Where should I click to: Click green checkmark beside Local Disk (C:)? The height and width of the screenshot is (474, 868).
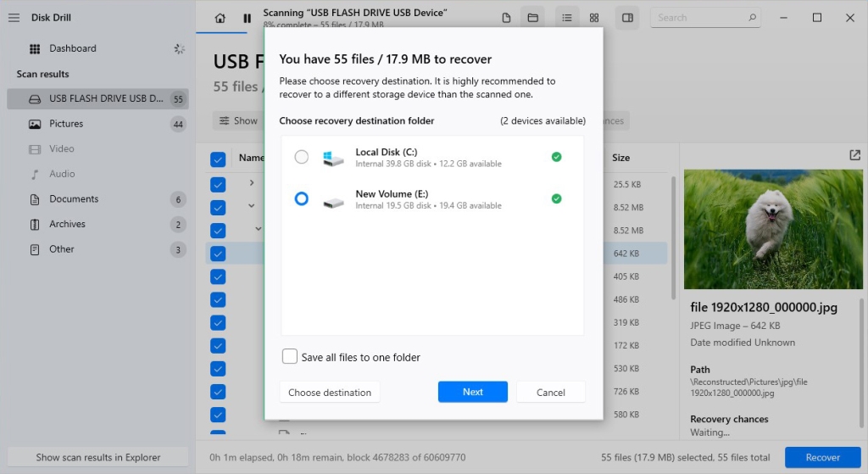(x=556, y=157)
